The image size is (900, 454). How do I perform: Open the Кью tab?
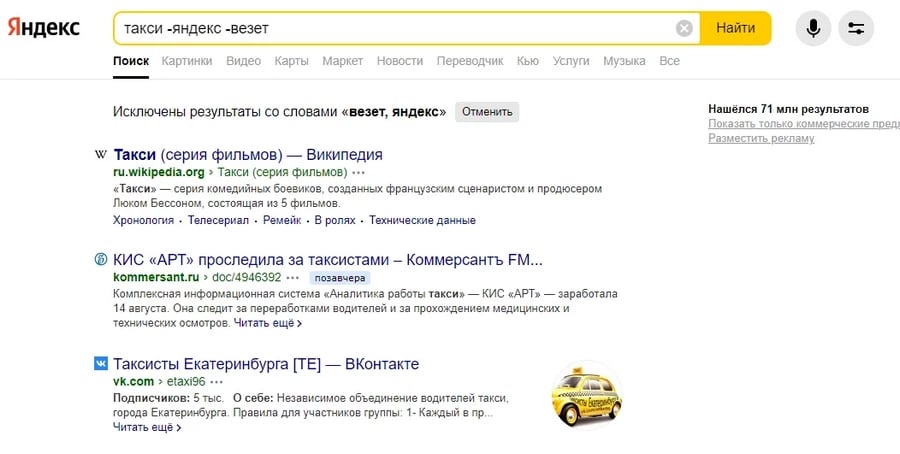click(527, 61)
